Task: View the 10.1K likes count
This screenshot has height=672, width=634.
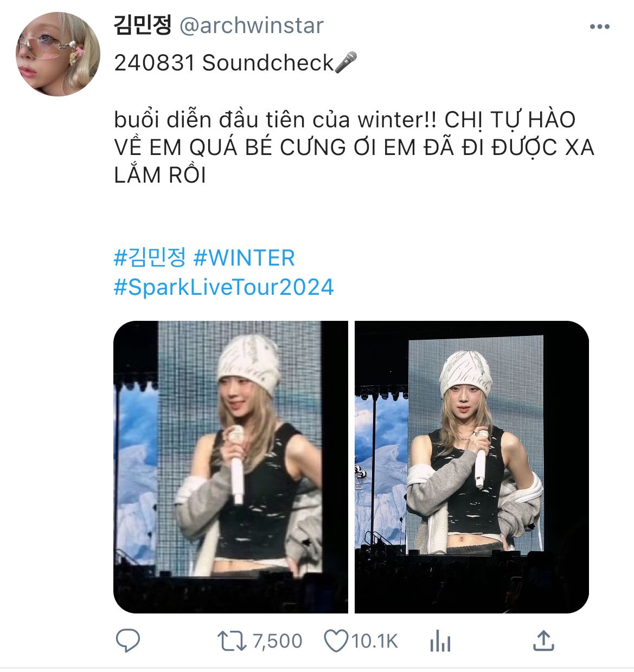Action: (374, 641)
